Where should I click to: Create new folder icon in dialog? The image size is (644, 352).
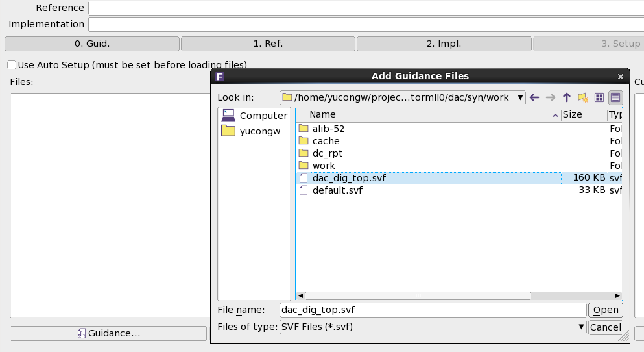(x=583, y=97)
